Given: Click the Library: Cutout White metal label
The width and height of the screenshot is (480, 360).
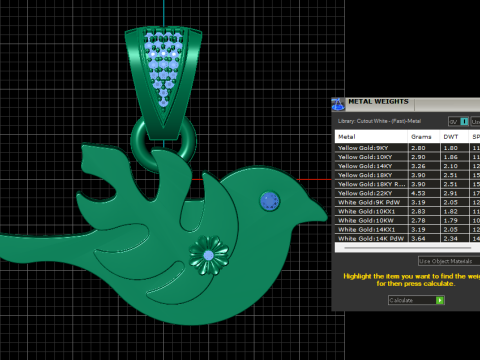Looking at the screenshot, I should (379, 121).
